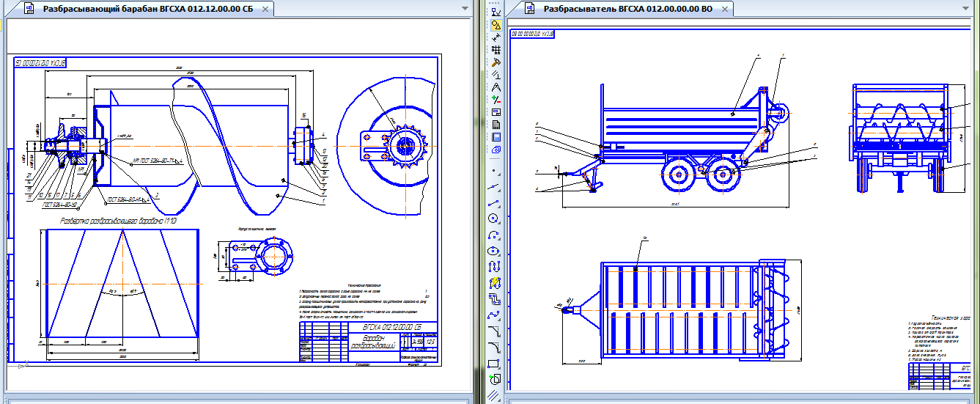This screenshot has height=404, width=980.
Task: Select the Hatch tool
Action: tap(495, 395)
